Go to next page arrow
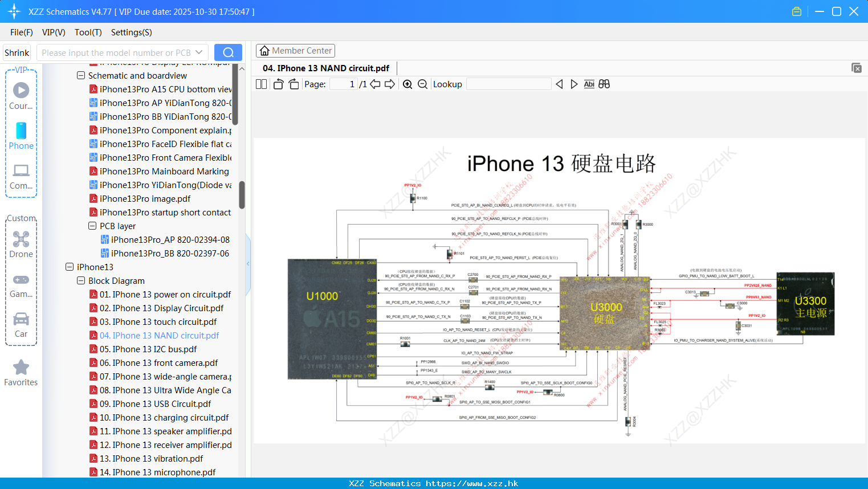The width and height of the screenshot is (868, 489). point(390,84)
